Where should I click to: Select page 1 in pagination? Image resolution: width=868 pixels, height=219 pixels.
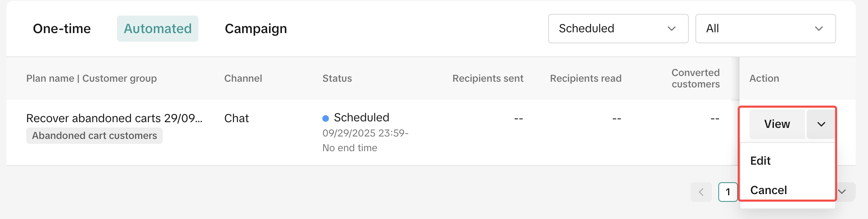[x=728, y=192]
